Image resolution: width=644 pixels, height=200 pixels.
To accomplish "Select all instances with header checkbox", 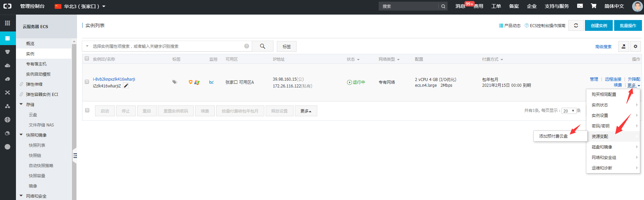I will coord(87,59).
